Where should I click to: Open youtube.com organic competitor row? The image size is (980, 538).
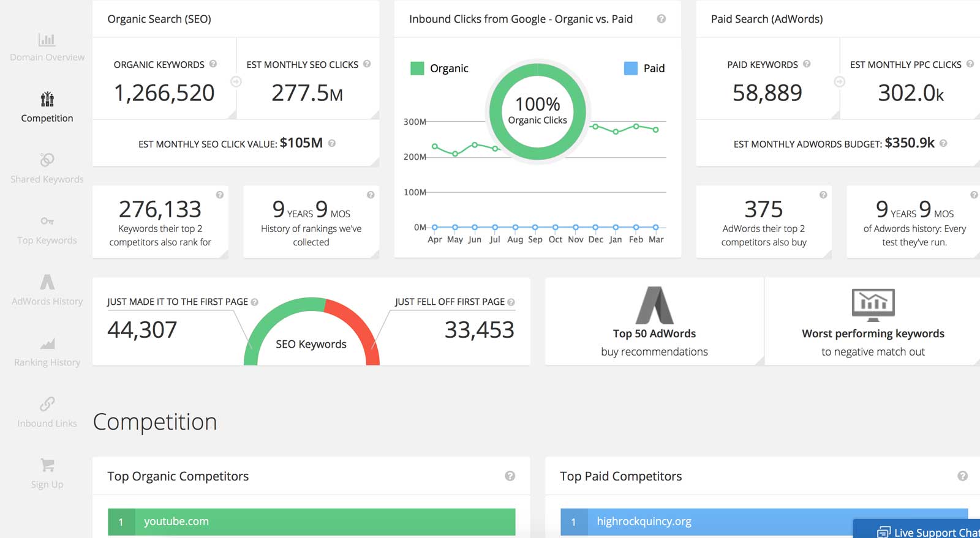[311, 521]
